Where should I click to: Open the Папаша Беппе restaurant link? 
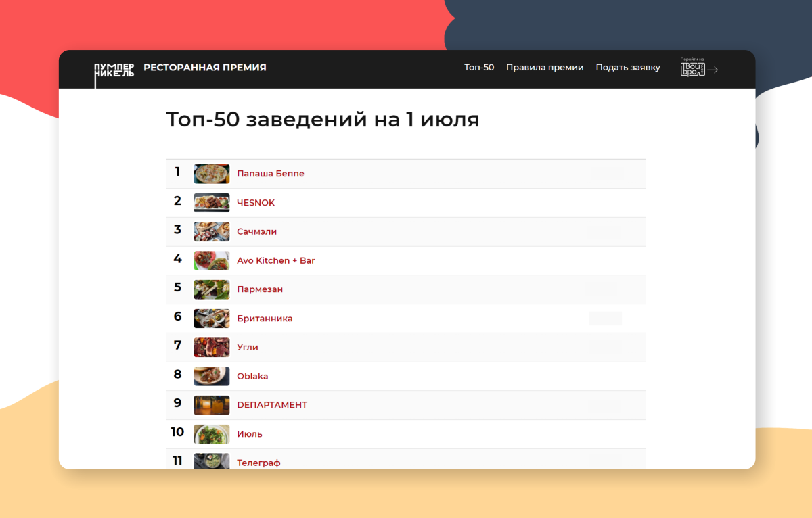[x=271, y=174]
